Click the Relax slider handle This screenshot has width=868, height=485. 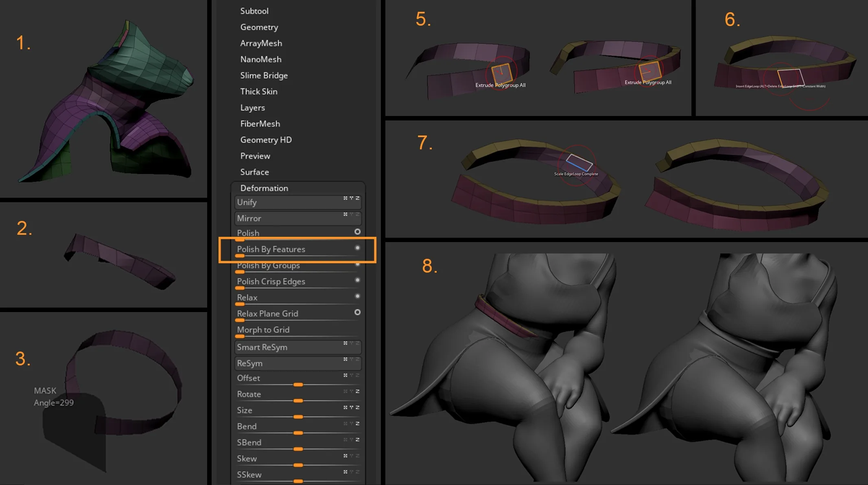(x=240, y=304)
